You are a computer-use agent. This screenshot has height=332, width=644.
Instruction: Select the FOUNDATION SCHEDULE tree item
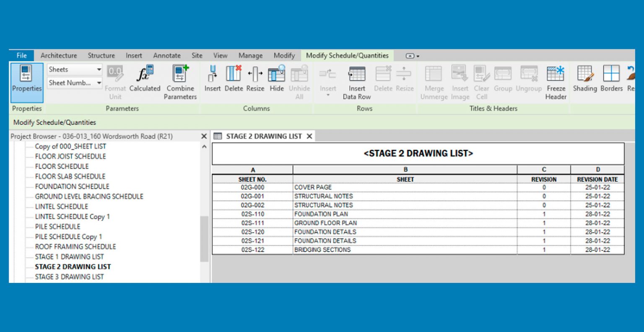(72, 186)
